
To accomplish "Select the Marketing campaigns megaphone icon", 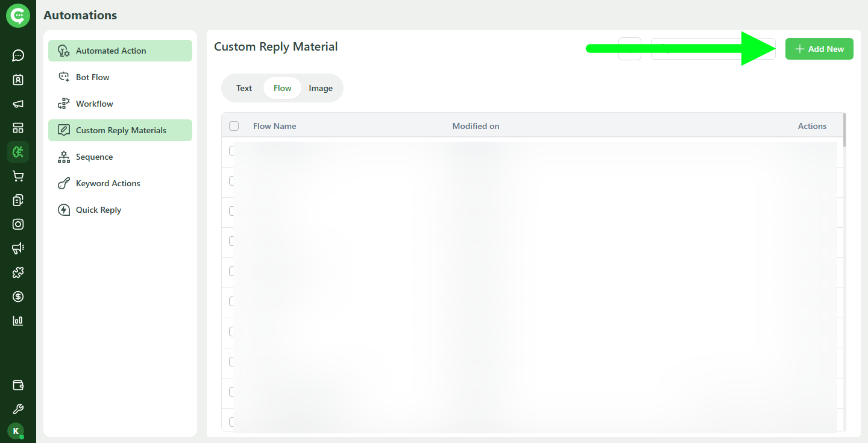I will (x=18, y=248).
